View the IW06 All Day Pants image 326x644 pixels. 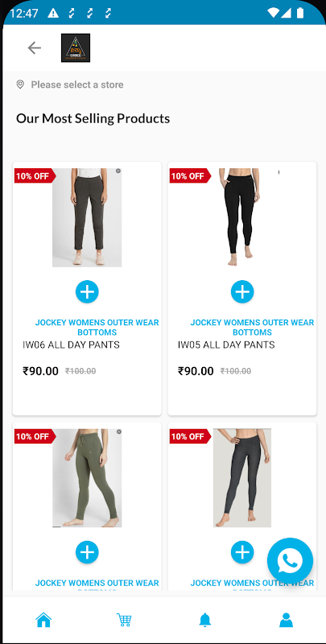tap(87, 217)
